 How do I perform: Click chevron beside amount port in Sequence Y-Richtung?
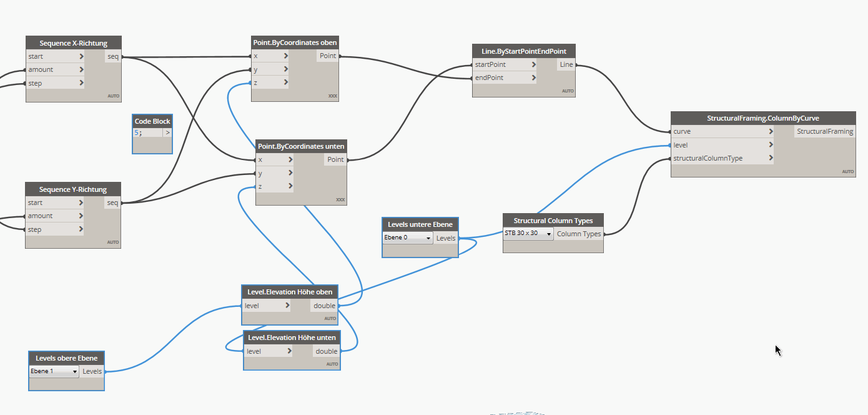tap(81, 216)
